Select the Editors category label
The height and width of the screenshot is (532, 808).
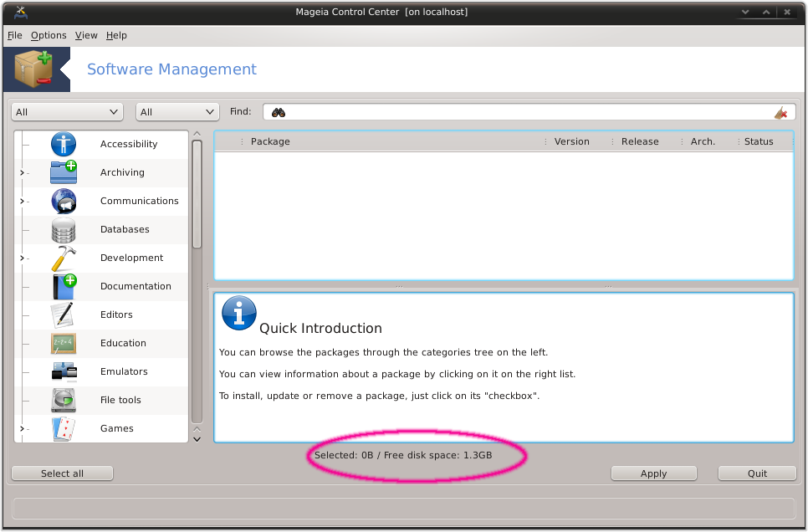[116, 315]
